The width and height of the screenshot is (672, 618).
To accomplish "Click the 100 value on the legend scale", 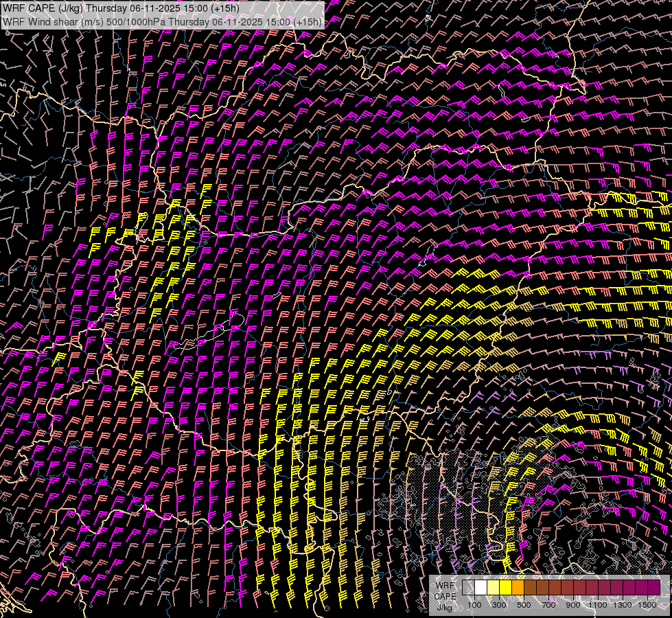I will point(474,605).
